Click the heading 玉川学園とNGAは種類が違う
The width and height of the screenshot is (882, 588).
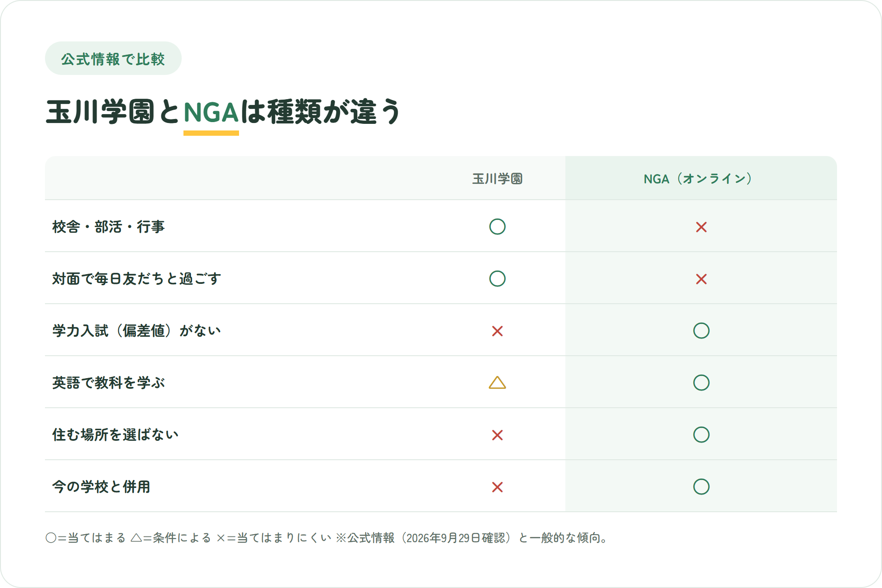(x=224, y=112)
